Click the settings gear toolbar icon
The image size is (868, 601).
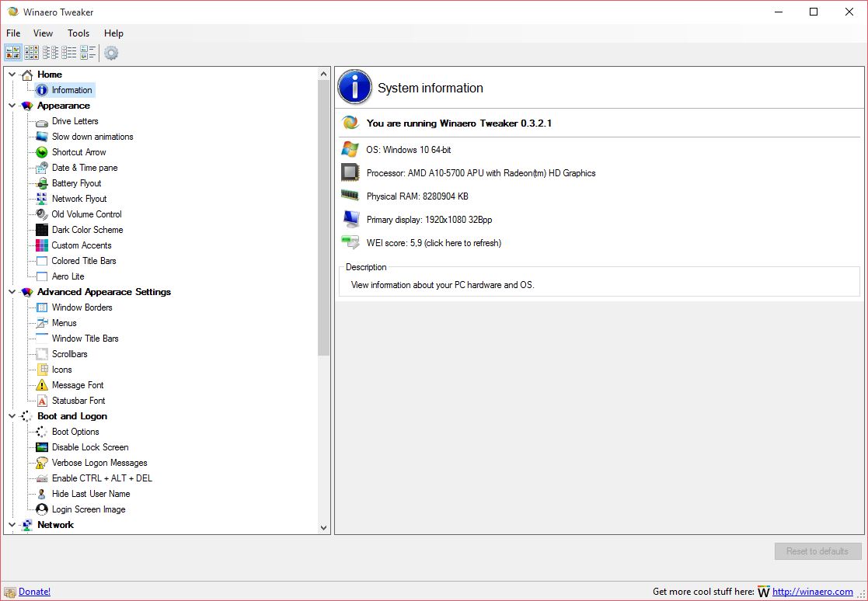(111, 53)
